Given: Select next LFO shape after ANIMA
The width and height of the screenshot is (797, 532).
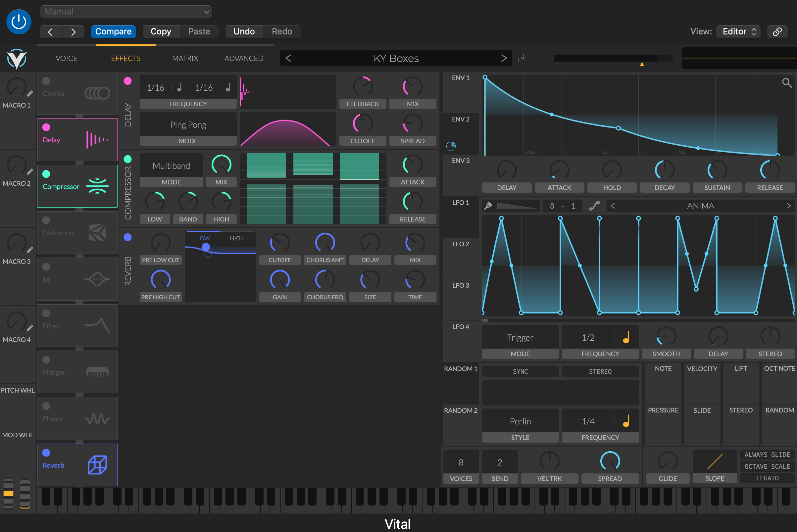Looking at the screenshot, I should [x=788, y=206].
